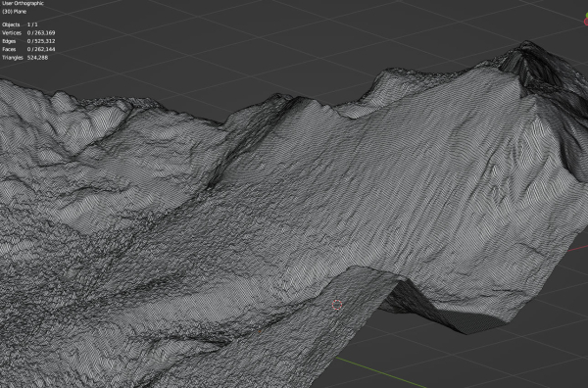Click the Vertices 0/263,169 statistics row
This screenshot has height=388, width=588.
point(28,33)
